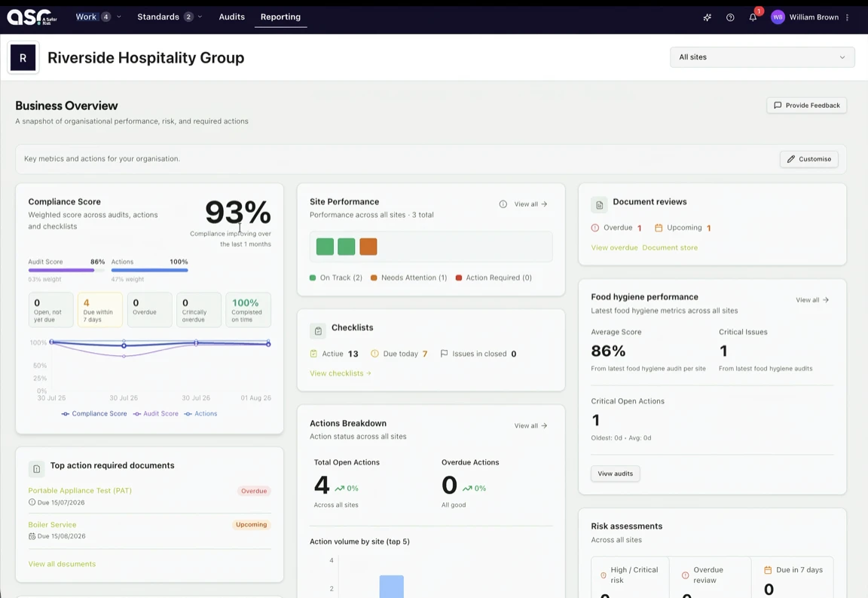Open the notifications bell
Image resolution: width=868 pixels, height=598 pixels.
[753, 17]
